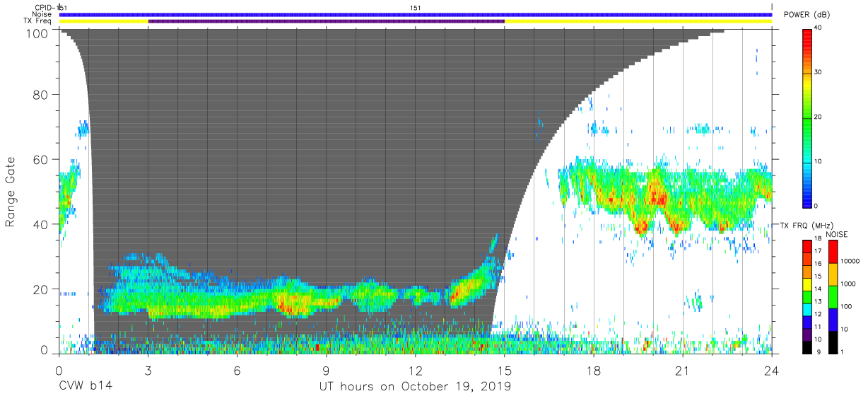Viewport: 868px width, 401px height.
Task: Click the 'CPID' label at top left
Action: coord(43,7)
